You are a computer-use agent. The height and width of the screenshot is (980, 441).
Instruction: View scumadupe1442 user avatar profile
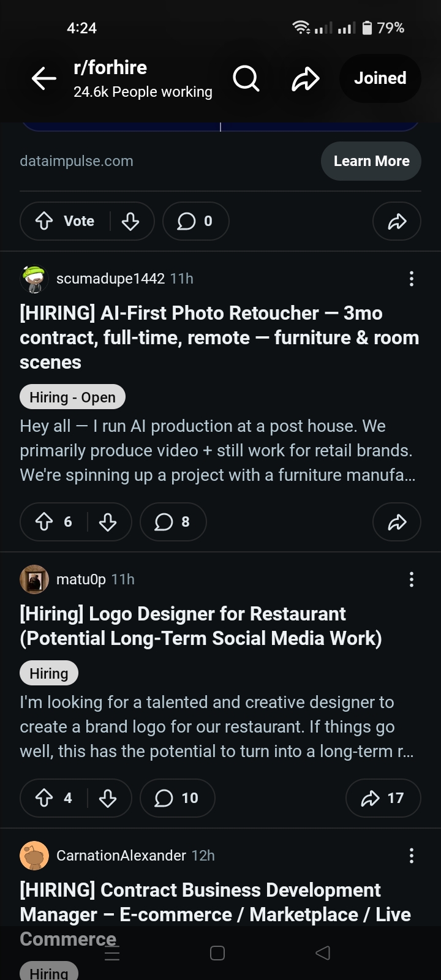pos(34,279)
